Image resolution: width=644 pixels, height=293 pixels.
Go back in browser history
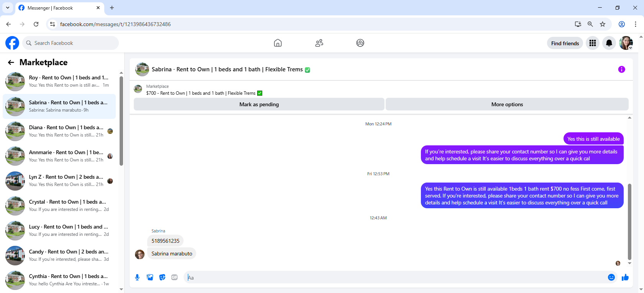(x=8, y=24)
